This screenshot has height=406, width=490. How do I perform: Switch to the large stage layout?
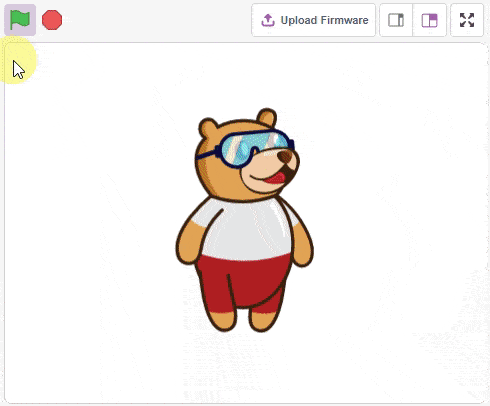[x=429, y=20]
